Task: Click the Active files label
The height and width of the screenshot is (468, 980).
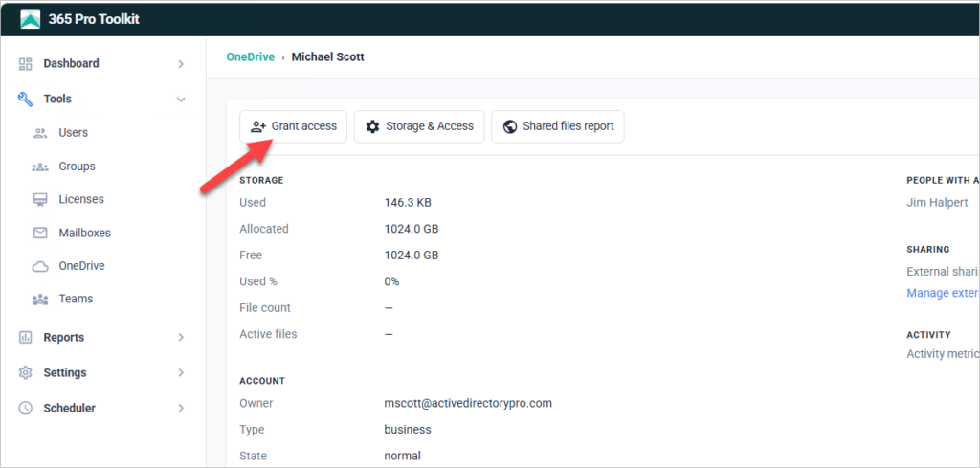Action: (x=268, y=334)
